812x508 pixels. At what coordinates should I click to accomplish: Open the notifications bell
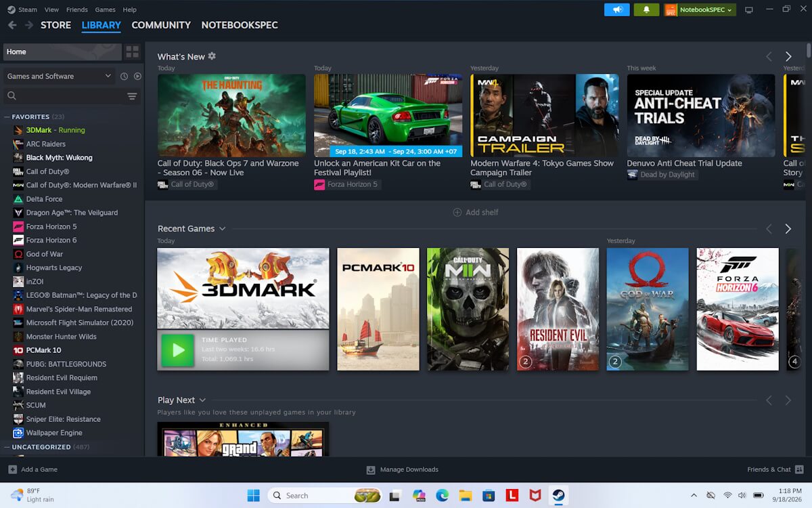(646, 9)
